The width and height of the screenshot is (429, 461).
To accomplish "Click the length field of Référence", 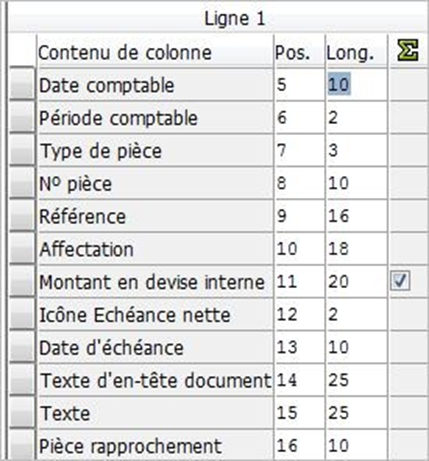I will click(356, 216).
